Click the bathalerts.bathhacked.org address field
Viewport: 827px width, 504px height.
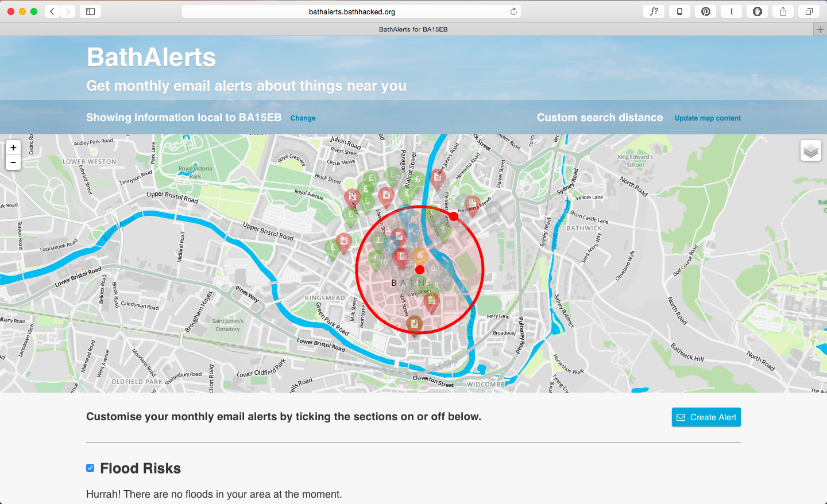coord(351,11)
